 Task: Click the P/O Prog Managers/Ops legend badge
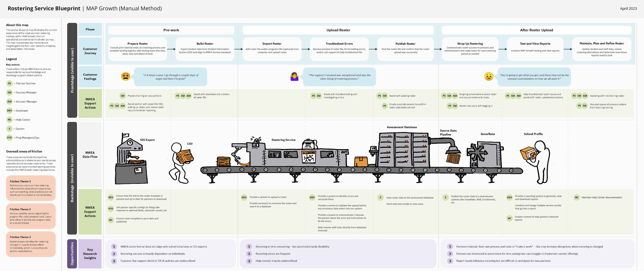9,138
